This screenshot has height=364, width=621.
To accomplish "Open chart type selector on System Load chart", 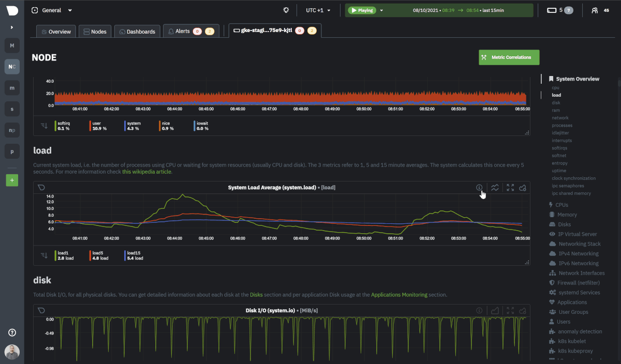I will pos(495,188).
